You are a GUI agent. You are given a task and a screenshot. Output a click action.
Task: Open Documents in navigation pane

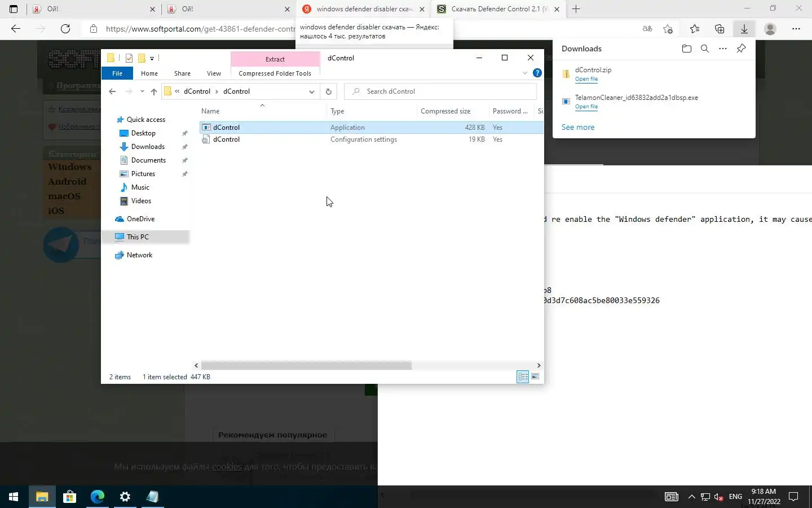point(148,160)
